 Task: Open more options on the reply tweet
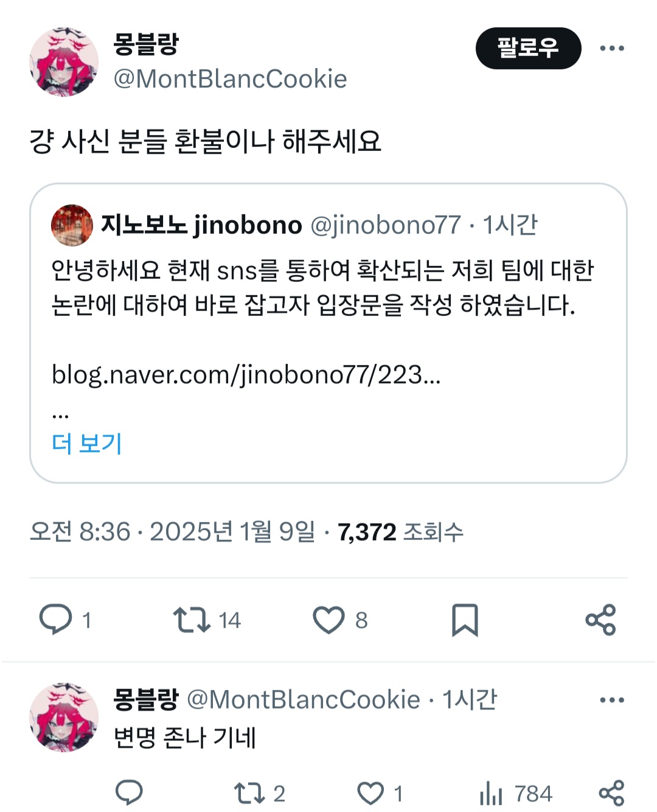[611, 700]
